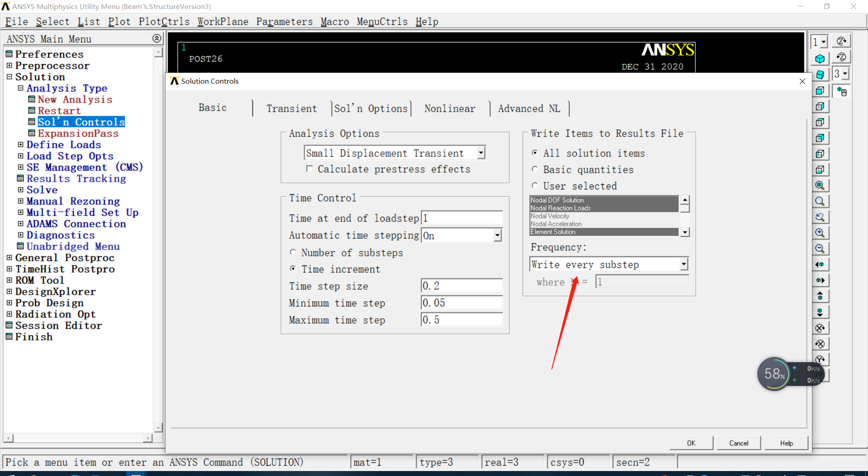Viewport: 868px width, 476px height.
Task: Pan the model left
Action: [820, 264]
